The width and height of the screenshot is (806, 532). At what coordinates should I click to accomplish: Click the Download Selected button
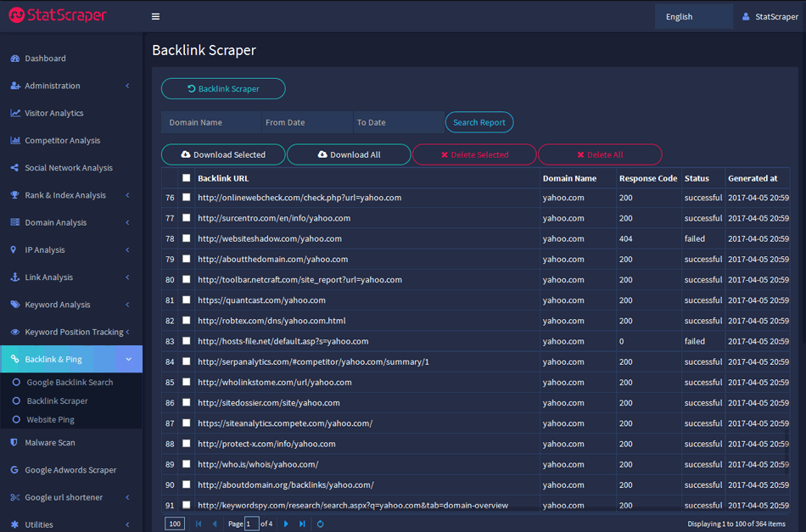tap(223, 154)
